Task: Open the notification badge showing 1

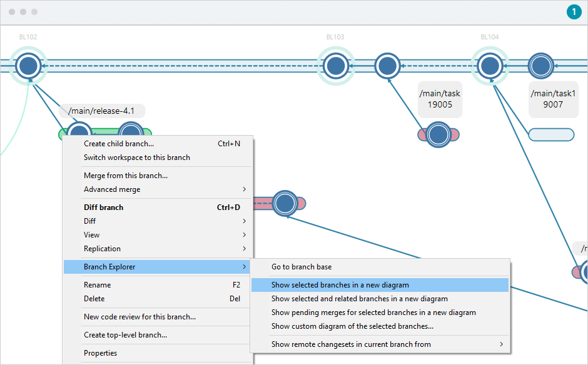Action: pos(574,11)
